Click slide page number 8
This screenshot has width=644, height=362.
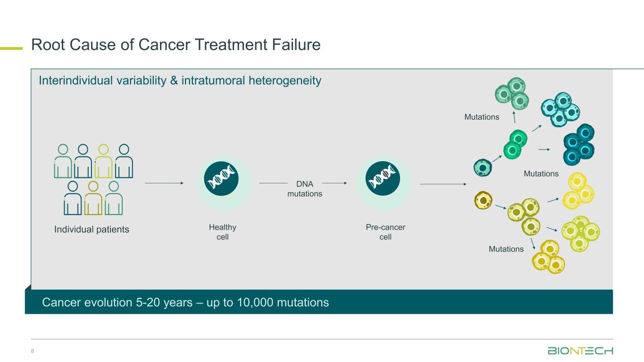pyautogui.click(x=33, y=351)
